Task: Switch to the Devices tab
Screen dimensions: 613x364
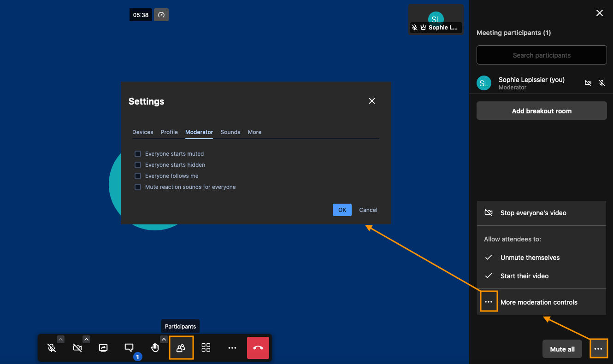Action: (142, 132)
